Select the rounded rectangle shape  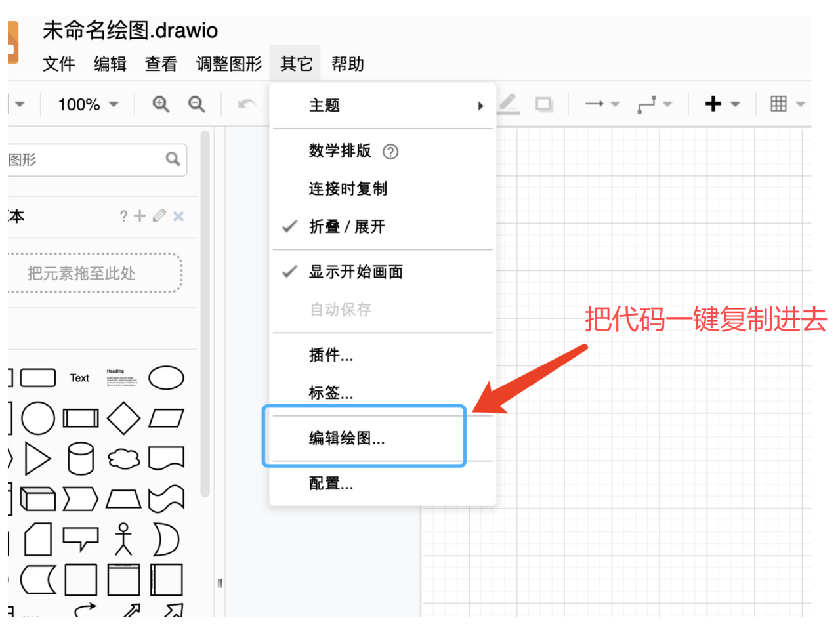coord(38,377)
